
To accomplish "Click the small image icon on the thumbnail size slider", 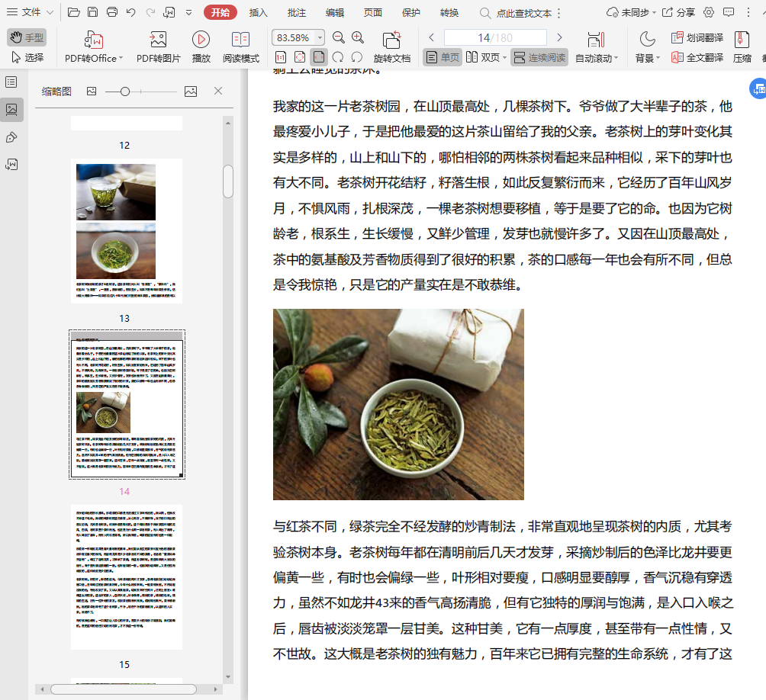I will click(92, 92).
